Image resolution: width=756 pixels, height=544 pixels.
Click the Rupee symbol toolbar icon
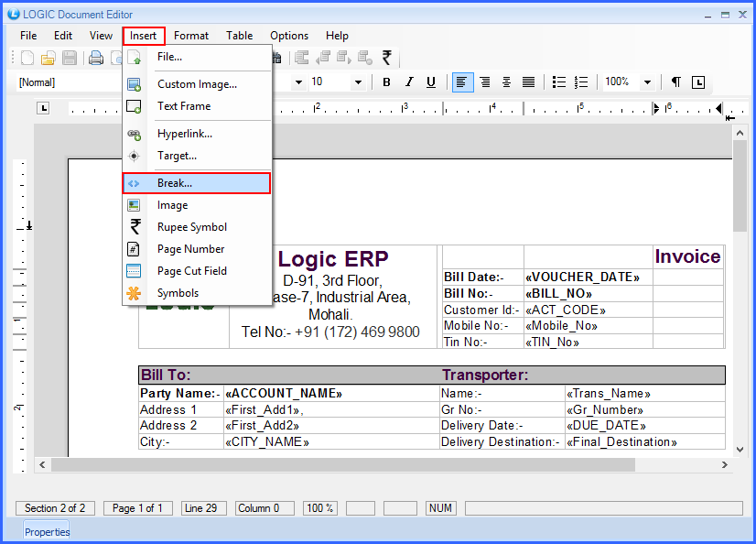tap(386, 58)
